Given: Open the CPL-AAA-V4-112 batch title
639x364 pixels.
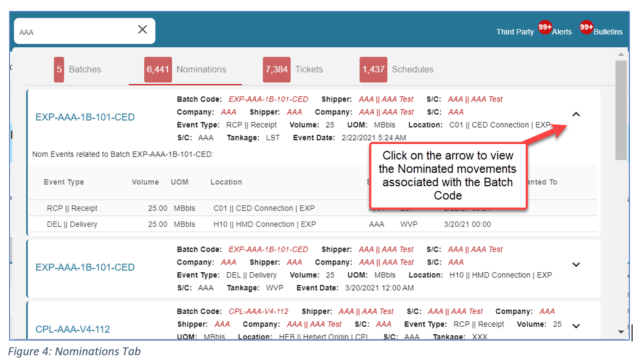Looking at the screenshot, I should coord(73,329).
